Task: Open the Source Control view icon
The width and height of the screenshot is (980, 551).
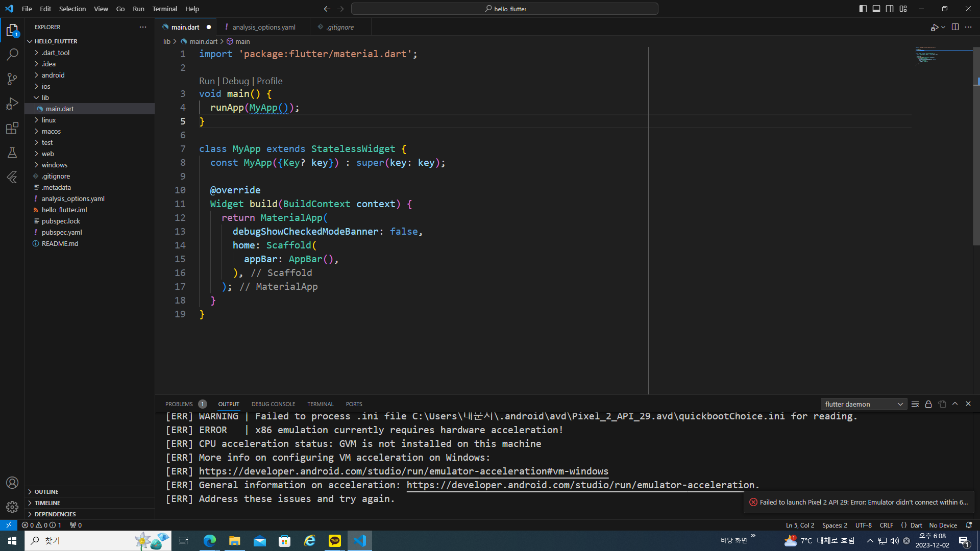Action: pos(12,79)
